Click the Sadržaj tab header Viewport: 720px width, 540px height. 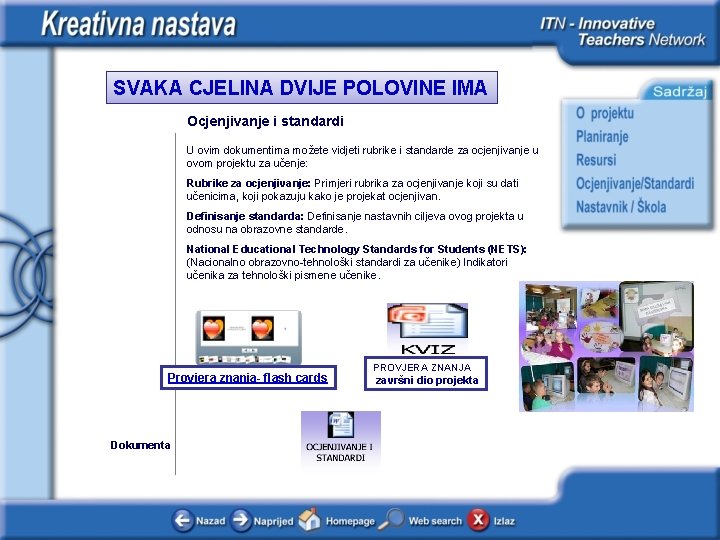pyautogui.click(x=679, y=91)
